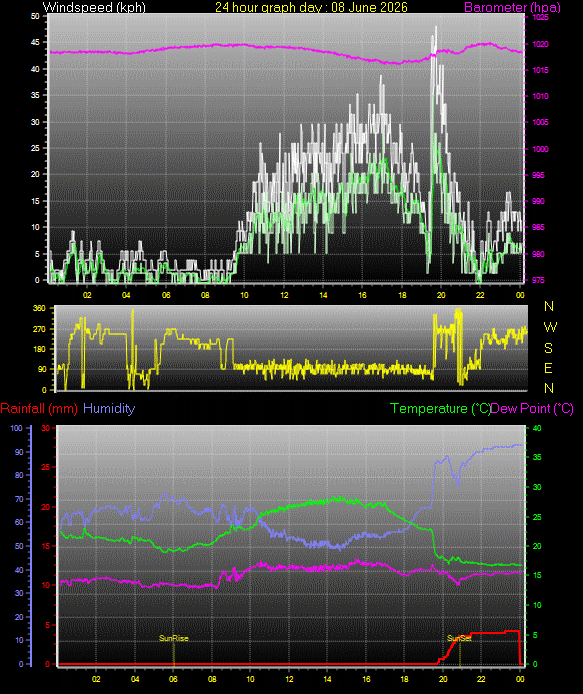
Task: Click the 40 temperature scale value
Action: pos(537,428)
